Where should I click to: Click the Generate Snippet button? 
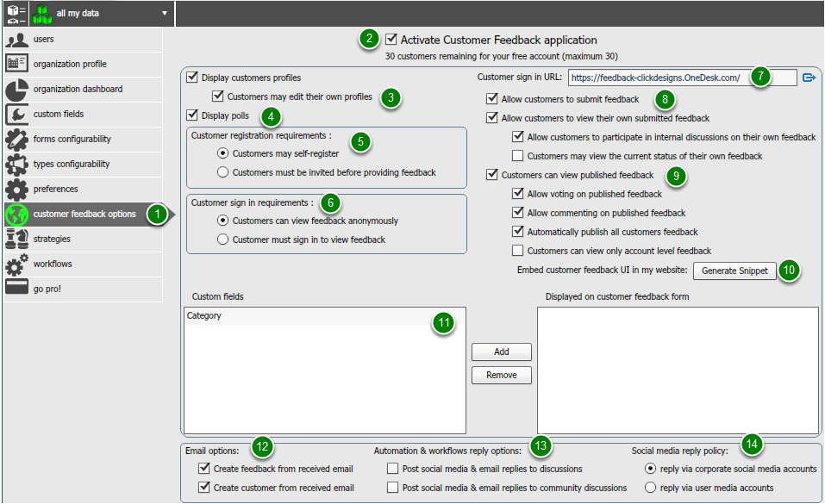734,271
